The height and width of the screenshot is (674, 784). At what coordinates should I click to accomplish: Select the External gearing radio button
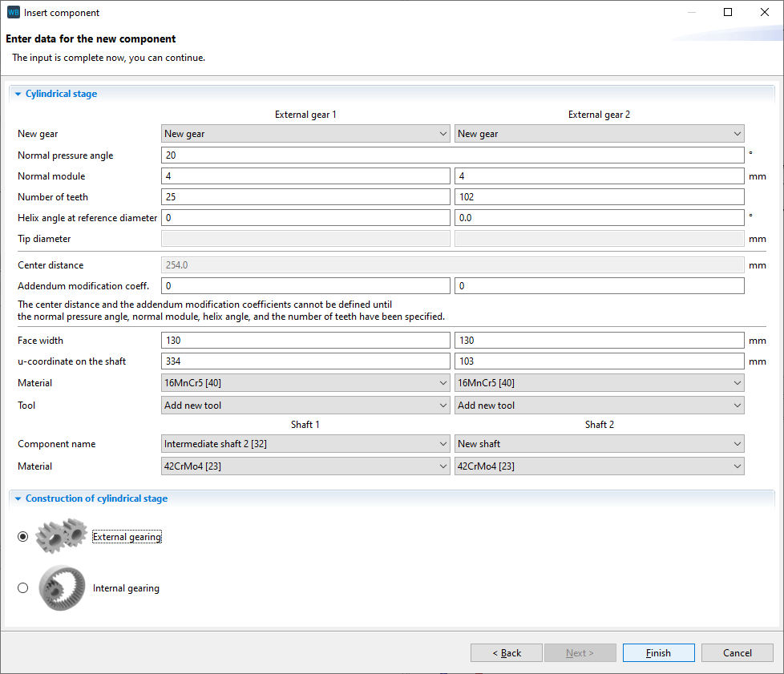click(22, 537)
